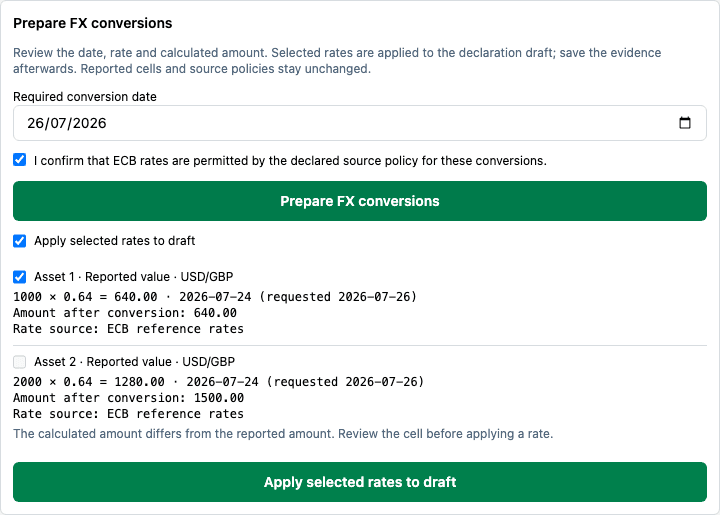Click the Asset 1 · Reported value label

coord(134,277)
